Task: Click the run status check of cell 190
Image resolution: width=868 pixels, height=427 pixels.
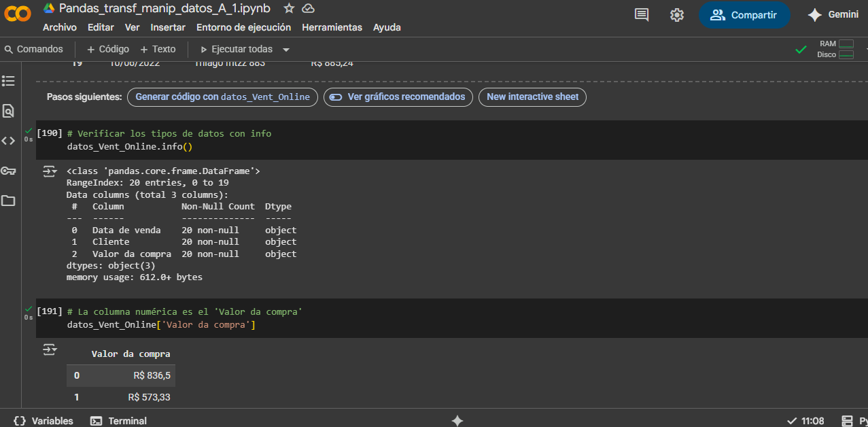Action: pyautogui.click(x=29, y=130)
